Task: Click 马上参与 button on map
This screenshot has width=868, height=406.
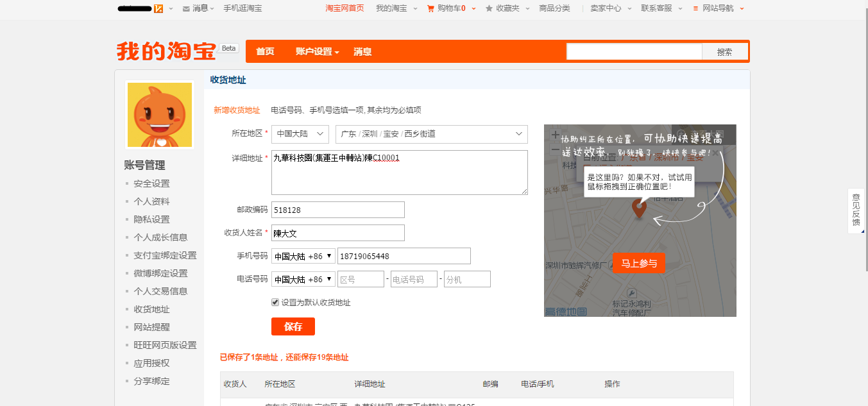Action: pos(639,263)
